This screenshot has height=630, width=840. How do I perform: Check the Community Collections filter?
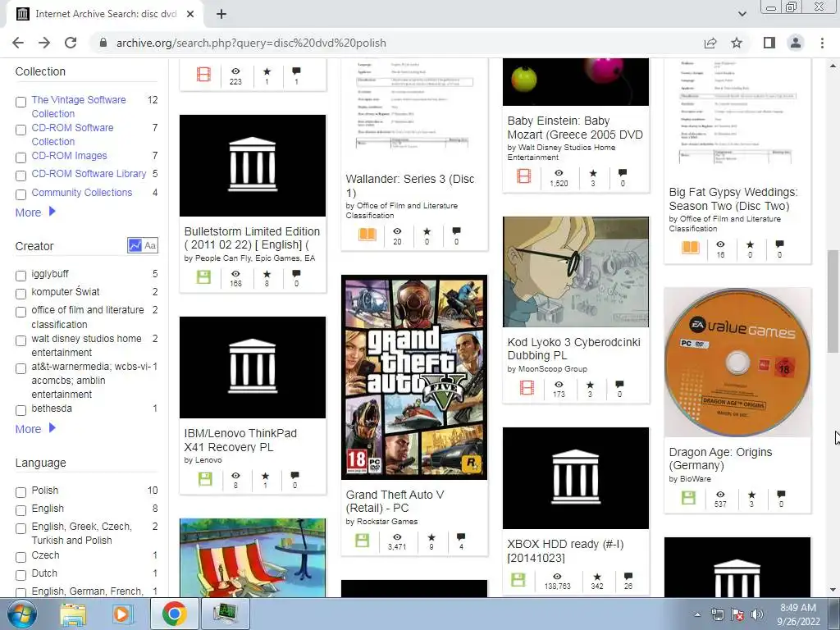tap(21, 194)
